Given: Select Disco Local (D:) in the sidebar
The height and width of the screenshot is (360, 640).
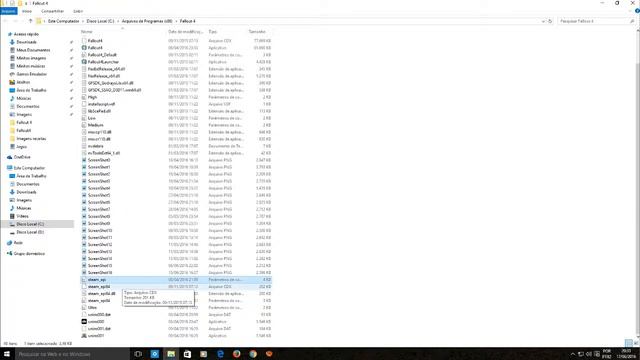Looking at the screenshot, I should pos(30,232).
